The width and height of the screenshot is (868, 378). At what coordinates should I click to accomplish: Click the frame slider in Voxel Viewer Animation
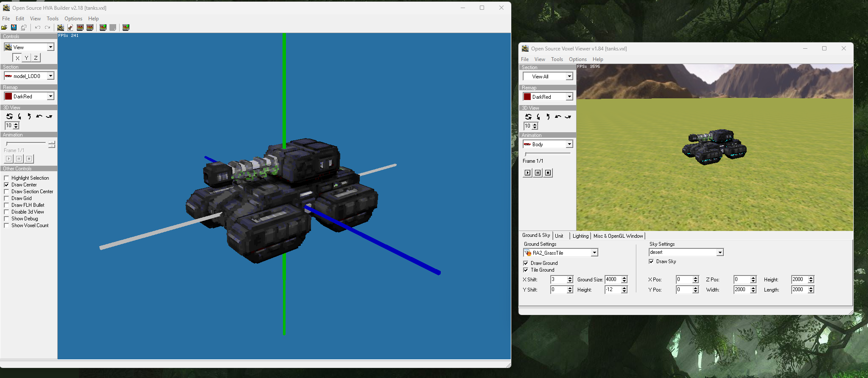pyautogui.click(x=547, y=153)
